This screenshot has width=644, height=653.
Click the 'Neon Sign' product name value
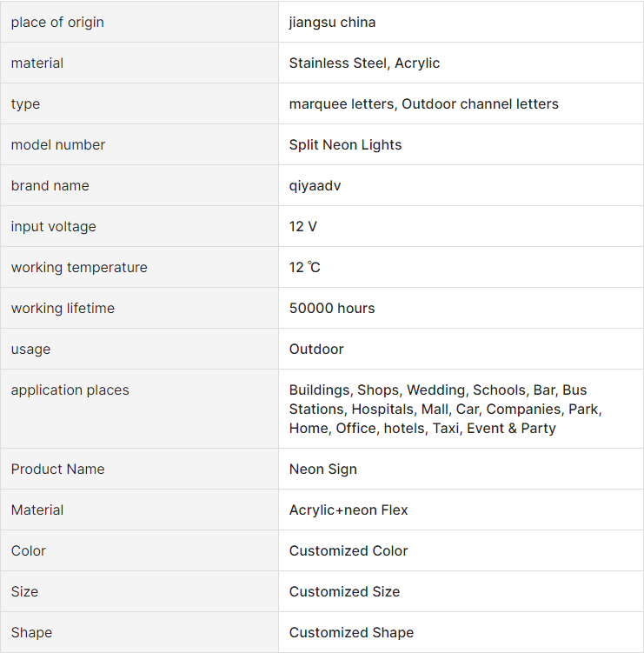(322, 470)
